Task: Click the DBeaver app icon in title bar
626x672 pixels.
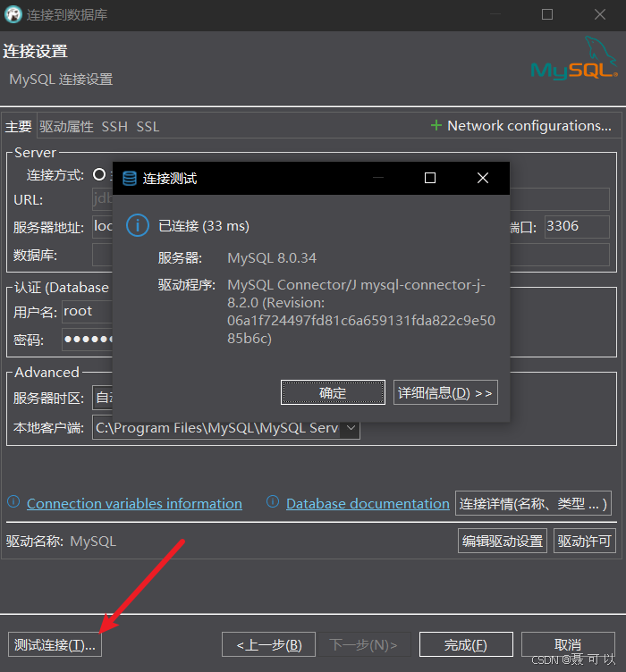Action: (13, 14)
